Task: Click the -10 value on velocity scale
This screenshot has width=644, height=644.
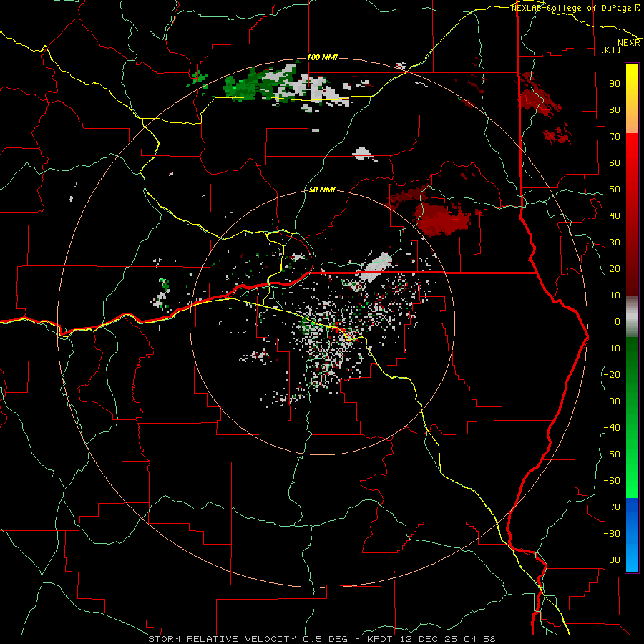Action: (612, 348)
